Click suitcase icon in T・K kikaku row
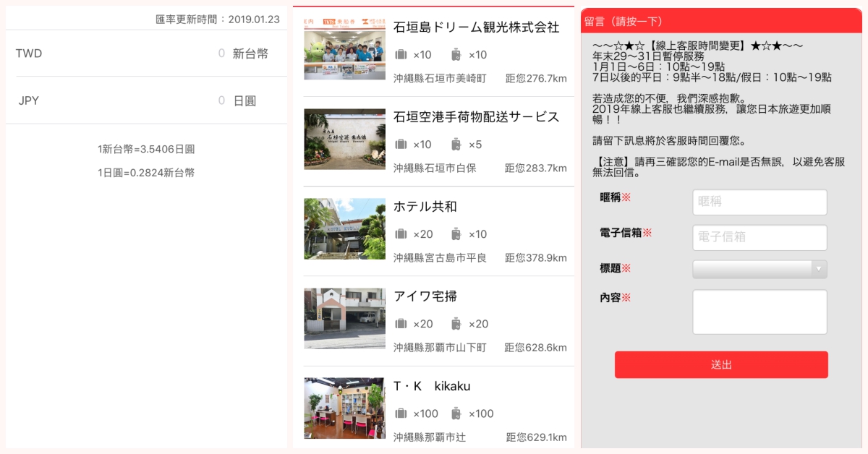 pos(401,414)
